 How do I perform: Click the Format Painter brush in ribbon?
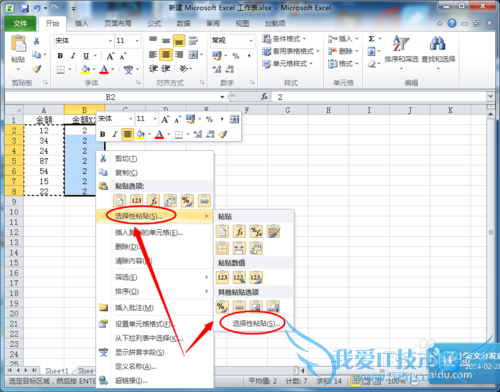(x=37, y=69)
